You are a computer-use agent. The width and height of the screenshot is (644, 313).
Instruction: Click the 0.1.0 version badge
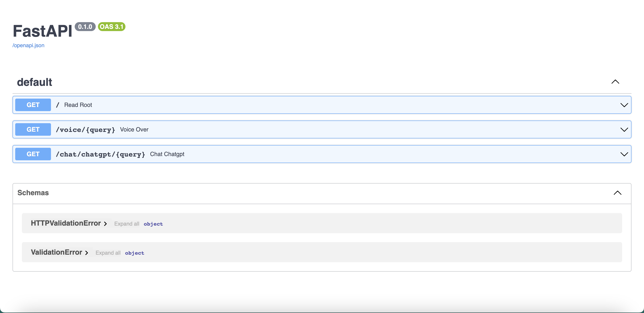click(85, 27)
